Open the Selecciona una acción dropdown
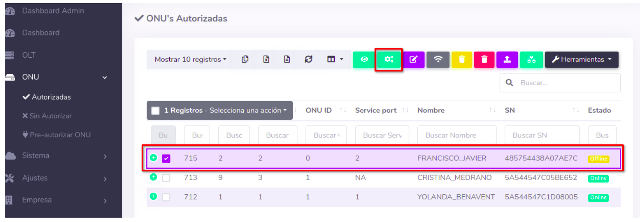644x222 pixels. click(248, 111)
